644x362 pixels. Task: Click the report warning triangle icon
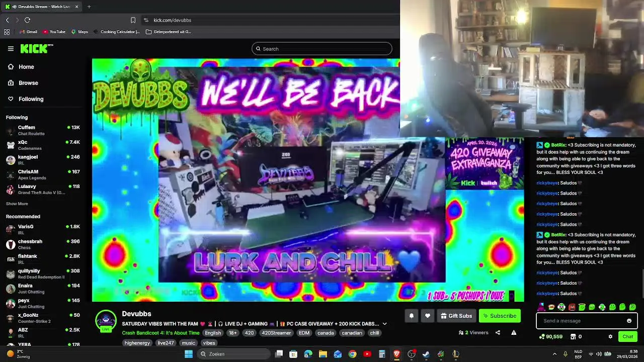(x=514, y=332)
